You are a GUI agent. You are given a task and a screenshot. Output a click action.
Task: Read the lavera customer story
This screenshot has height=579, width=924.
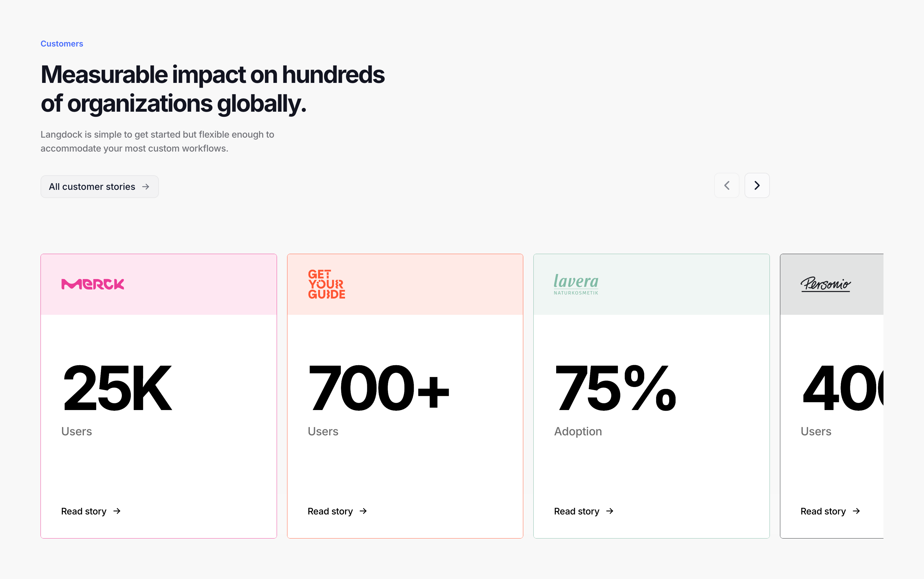point(576,511)
